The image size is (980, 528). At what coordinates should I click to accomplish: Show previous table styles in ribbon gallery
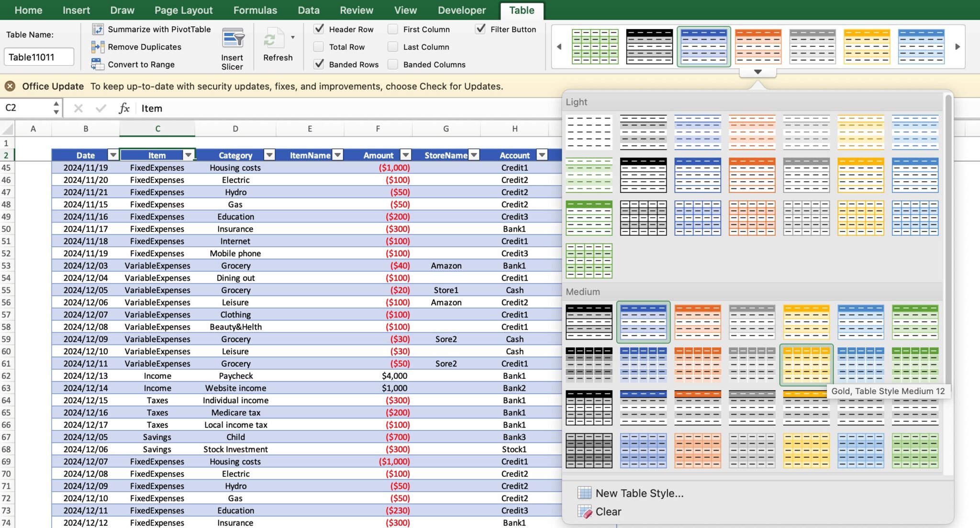pyautogui.click(x=559, y=47)
